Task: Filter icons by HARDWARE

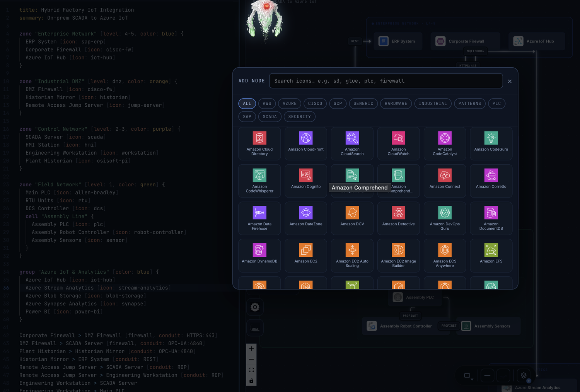Action: tap(396, 104)
